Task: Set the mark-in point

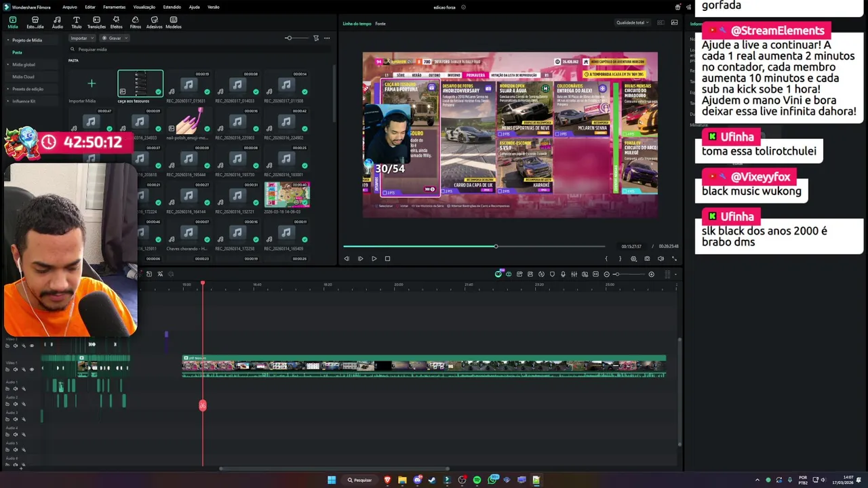Action: (x=606, y=258)
